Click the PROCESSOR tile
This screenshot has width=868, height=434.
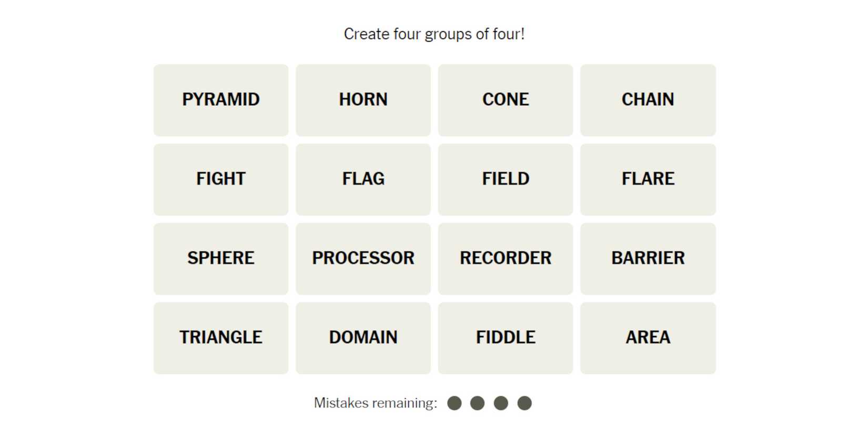[363, 259]
